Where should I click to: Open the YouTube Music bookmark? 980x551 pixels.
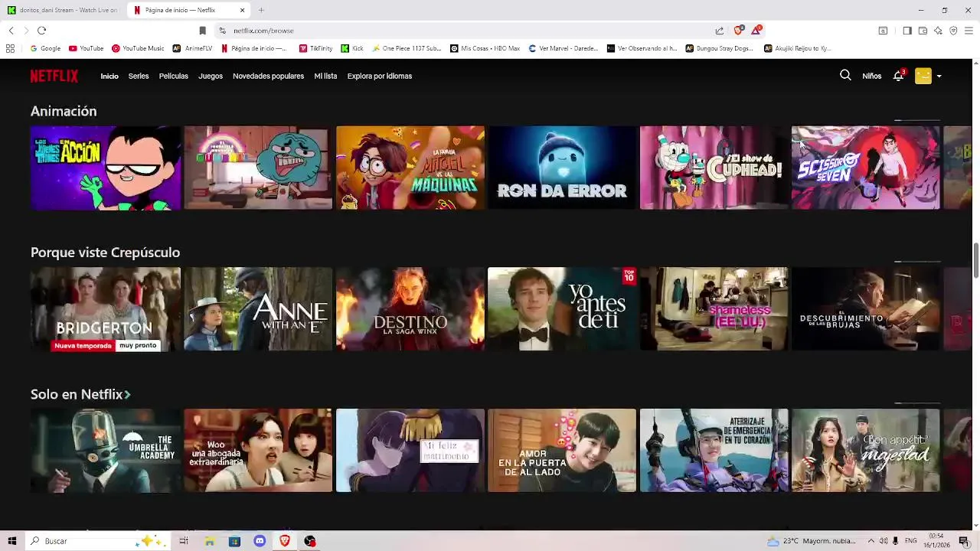tap(138, 48)
